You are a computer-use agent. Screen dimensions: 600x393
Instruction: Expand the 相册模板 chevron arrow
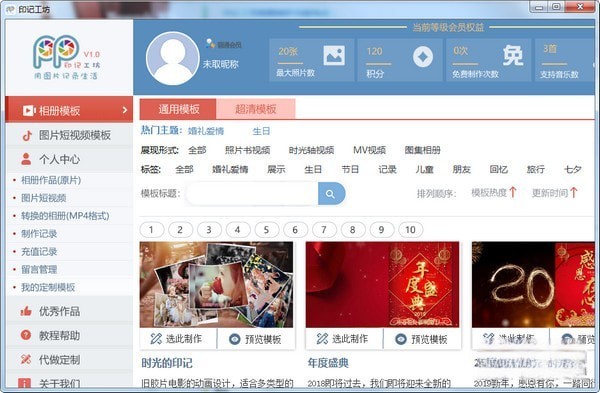(125, 110)
